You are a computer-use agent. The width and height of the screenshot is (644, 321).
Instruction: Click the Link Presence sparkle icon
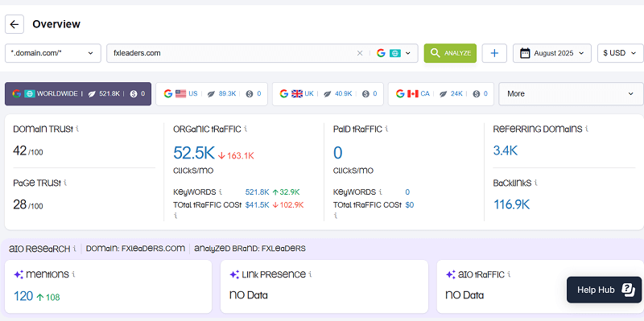point(234,274)
